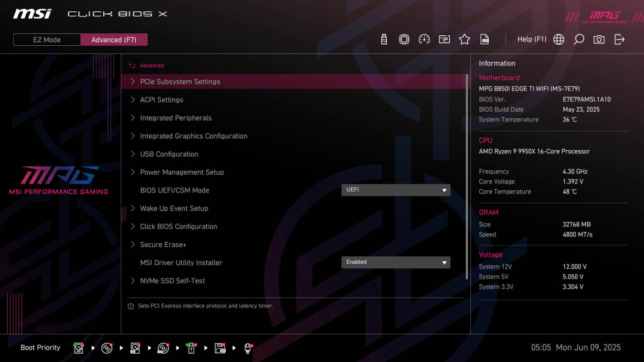
Task: Open Help (F1)
Action: click(531, 40)
